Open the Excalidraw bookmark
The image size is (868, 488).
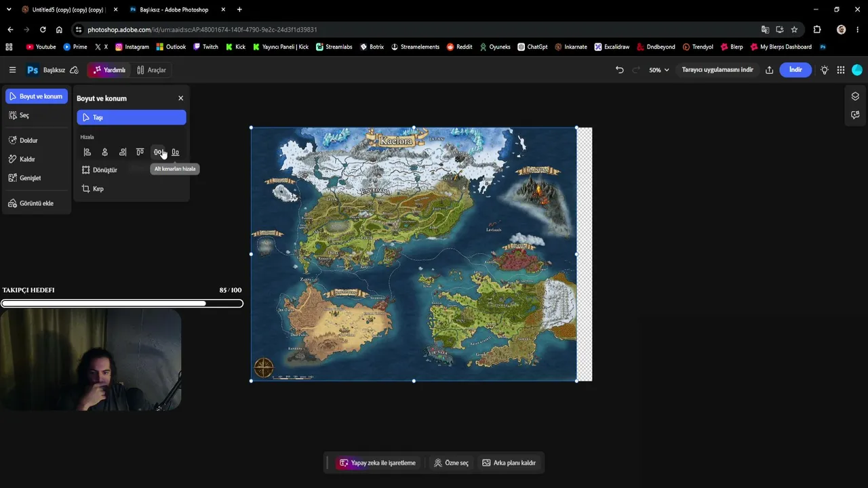tap(612, 47)
